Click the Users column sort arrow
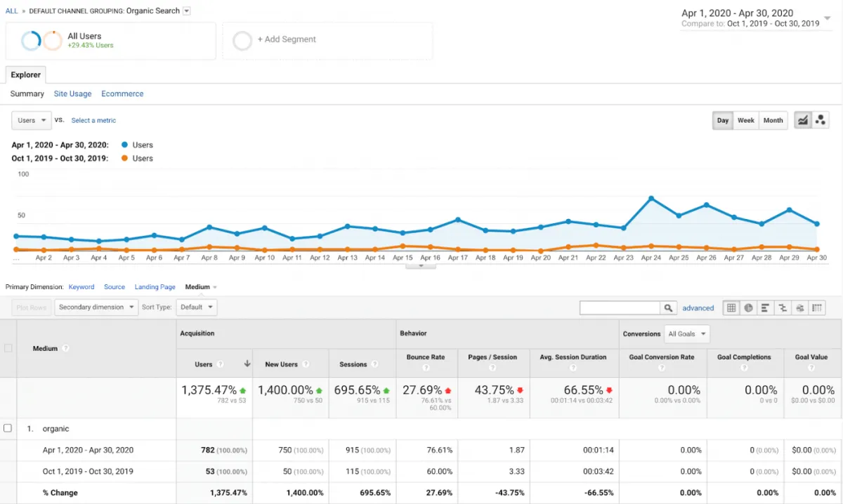The image size is (843, 504). point(247,364)
